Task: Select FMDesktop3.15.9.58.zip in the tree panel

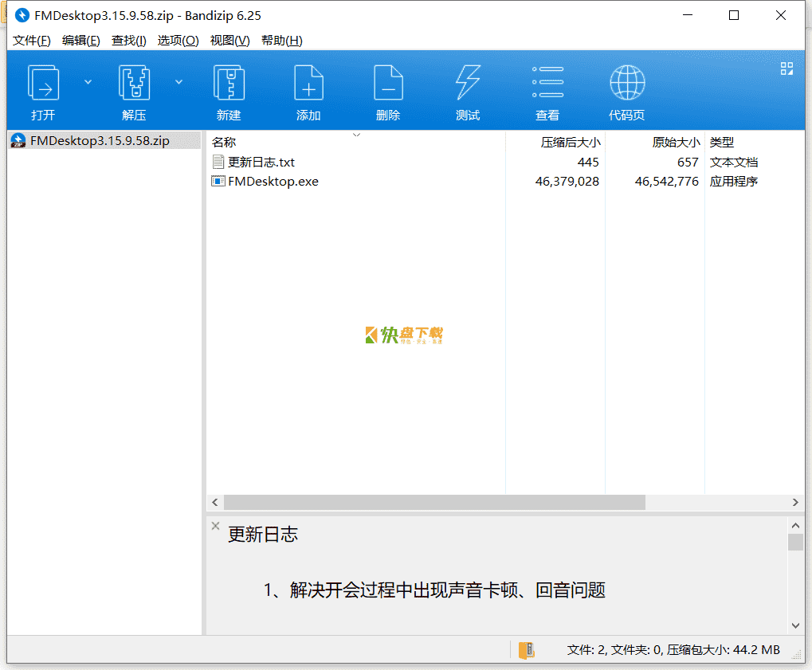Action: tap(100, 141)
